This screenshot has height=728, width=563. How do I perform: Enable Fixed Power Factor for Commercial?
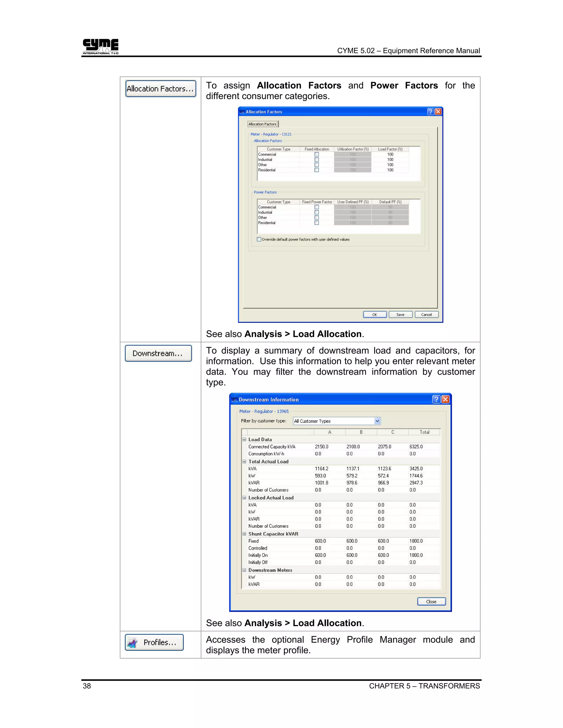(316, 207)
